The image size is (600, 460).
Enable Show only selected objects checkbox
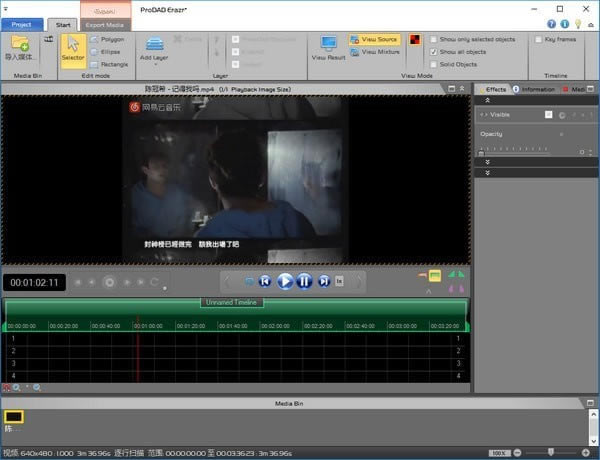[x=432, y=39]
